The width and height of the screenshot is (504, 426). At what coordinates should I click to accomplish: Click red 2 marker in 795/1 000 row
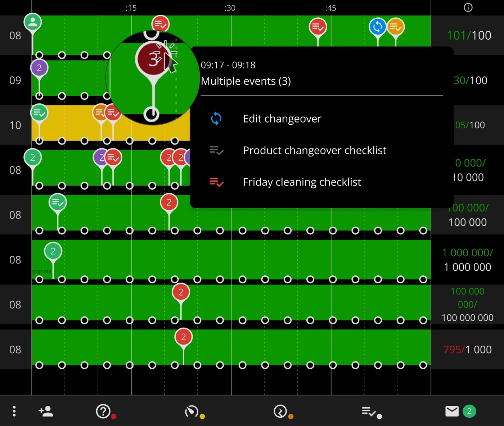click(184, 337)
